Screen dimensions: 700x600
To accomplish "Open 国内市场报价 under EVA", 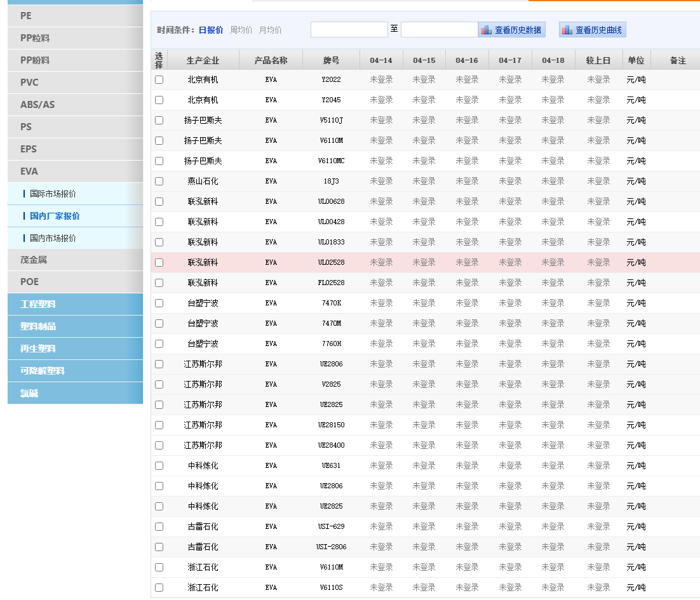I will (x=53, y=238).
